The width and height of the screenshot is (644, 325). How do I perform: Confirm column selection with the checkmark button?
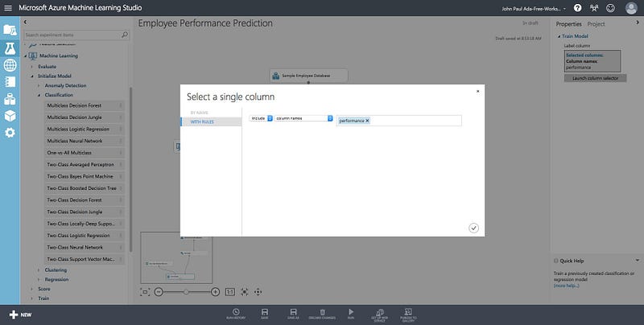click(x=473, y=228)
